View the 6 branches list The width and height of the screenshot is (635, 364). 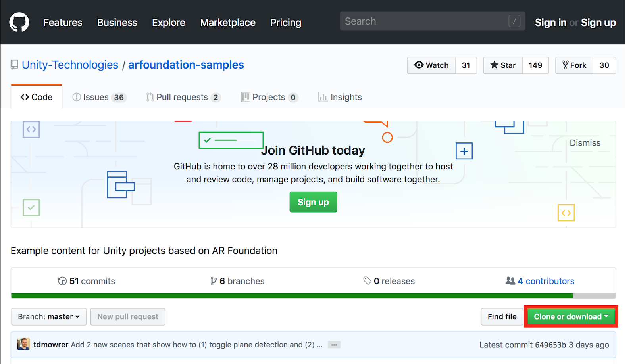(x=237, y=281)
